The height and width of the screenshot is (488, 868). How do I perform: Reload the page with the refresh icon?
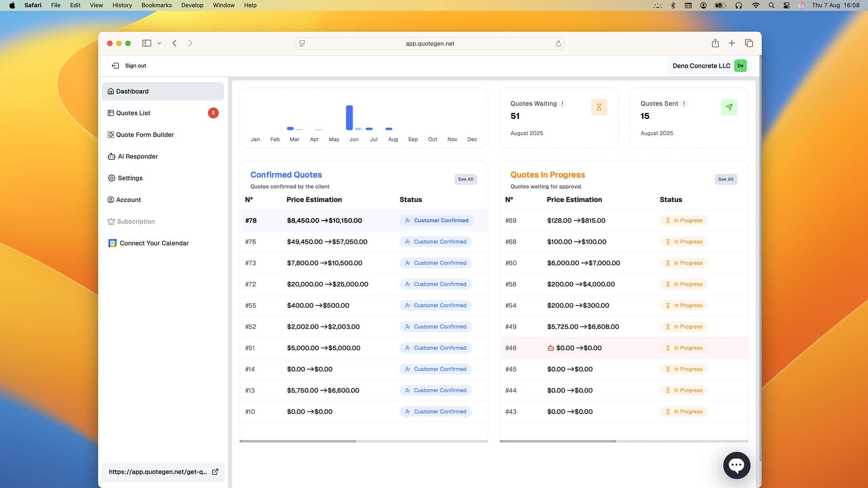coord(558,43)
